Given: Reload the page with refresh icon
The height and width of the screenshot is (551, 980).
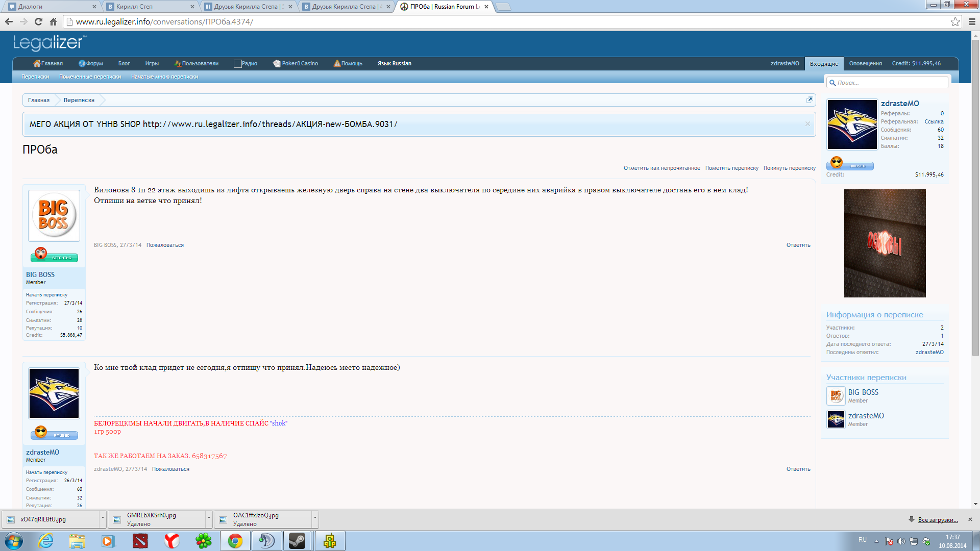Looking at the screenshot, I should (38, 21).
